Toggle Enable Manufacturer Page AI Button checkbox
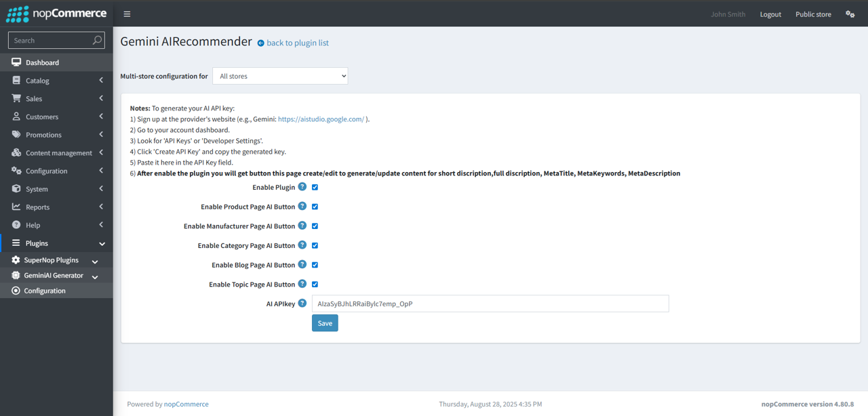This screenshot has height=416, width=868. pyautogui.click(x=315, y=226)
